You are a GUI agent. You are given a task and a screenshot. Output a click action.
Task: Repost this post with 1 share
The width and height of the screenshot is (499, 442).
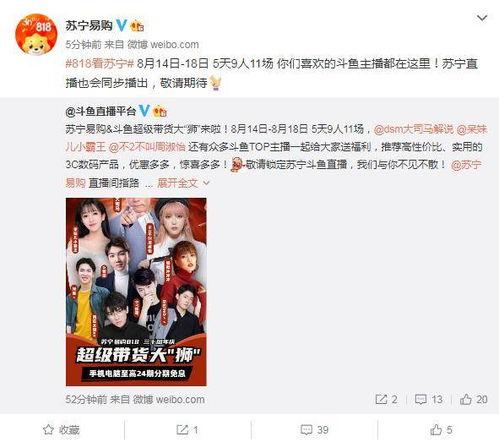click(187, 430)
